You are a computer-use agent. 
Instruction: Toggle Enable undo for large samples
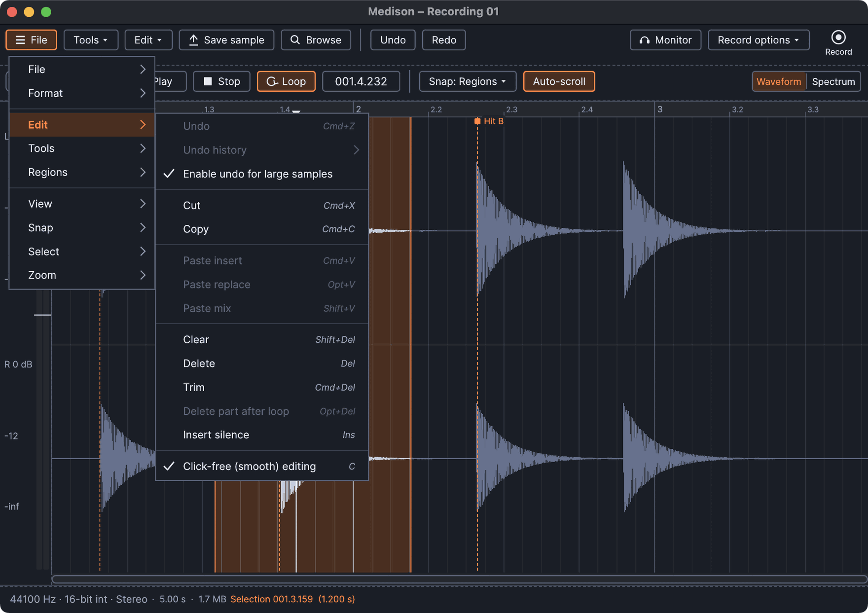click(x=262, y=174)
